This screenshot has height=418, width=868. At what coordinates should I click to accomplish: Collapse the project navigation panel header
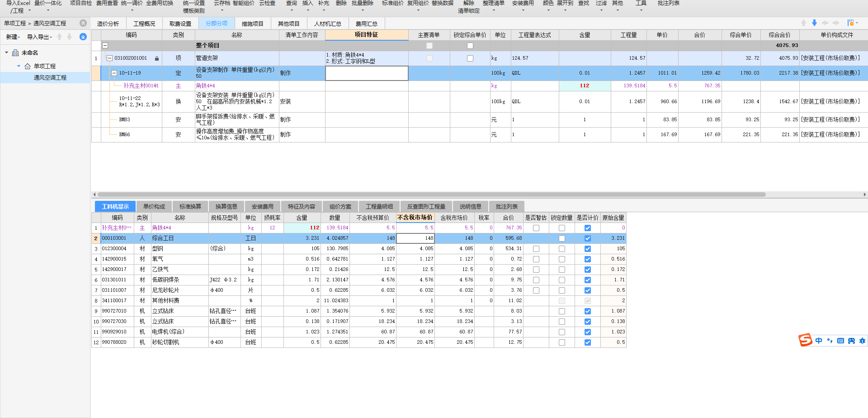[x=83, y=23]
